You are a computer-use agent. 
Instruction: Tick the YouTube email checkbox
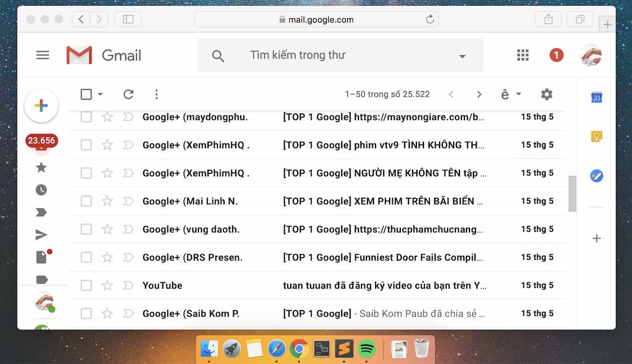pyautogui.click(x=86, y=285)
